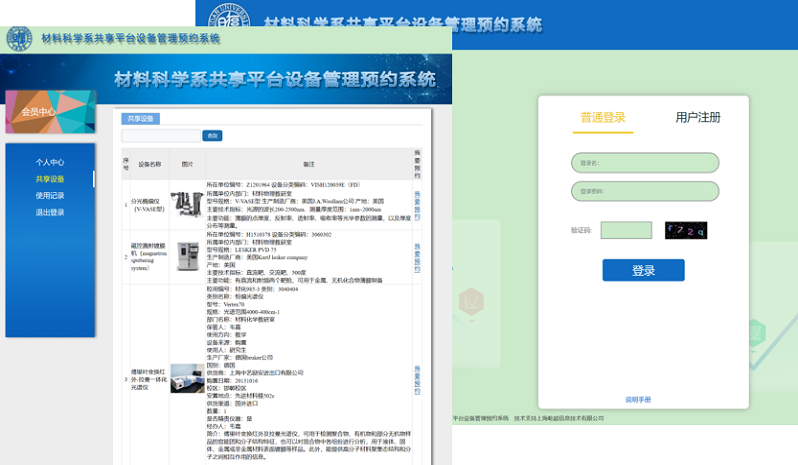Click the 会员中心 banner image

point(50,112)
